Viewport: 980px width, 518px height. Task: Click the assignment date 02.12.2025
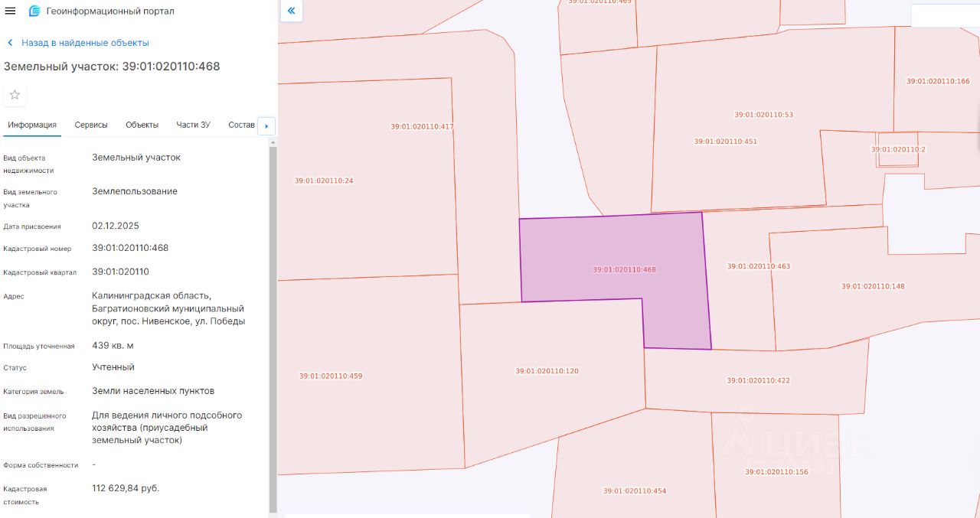pos(116,226)
